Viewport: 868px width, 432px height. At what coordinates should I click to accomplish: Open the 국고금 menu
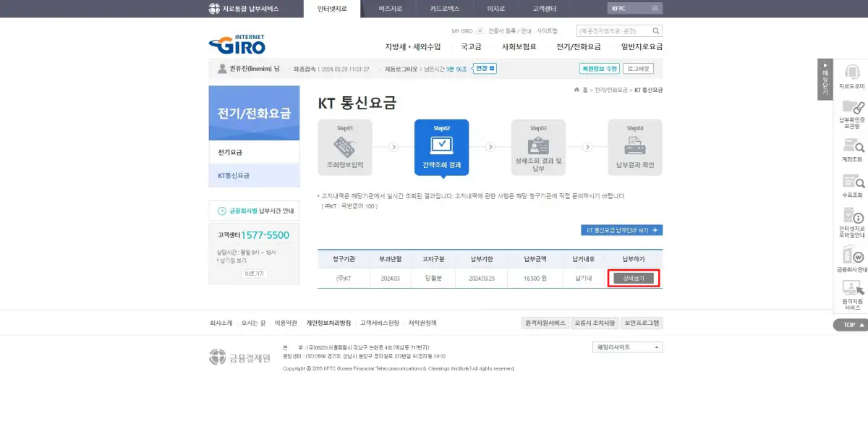click(x=471, y=46)
